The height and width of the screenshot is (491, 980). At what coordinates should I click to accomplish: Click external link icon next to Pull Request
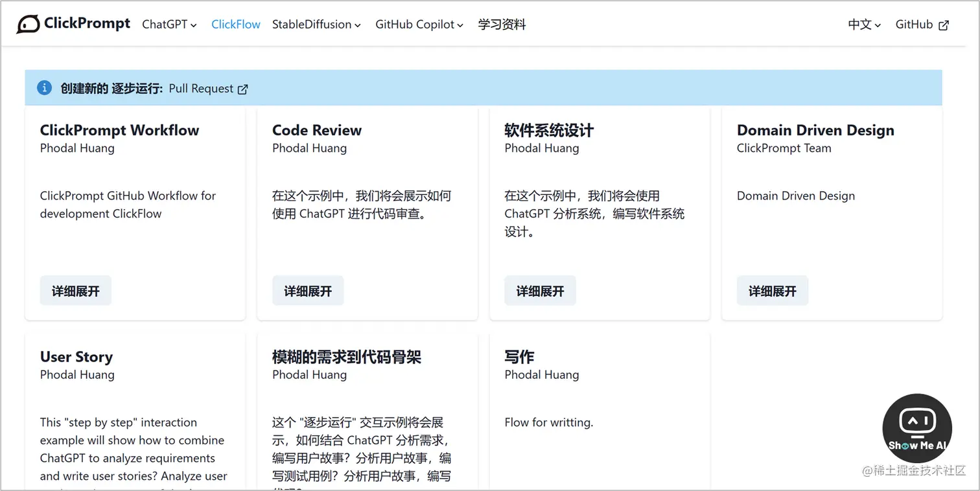(x=243, y=89)
